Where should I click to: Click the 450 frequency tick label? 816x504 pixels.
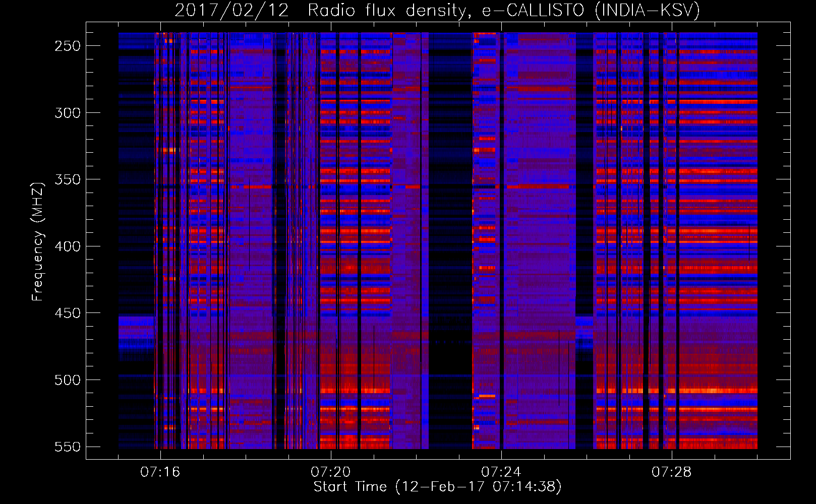(68, 313)
